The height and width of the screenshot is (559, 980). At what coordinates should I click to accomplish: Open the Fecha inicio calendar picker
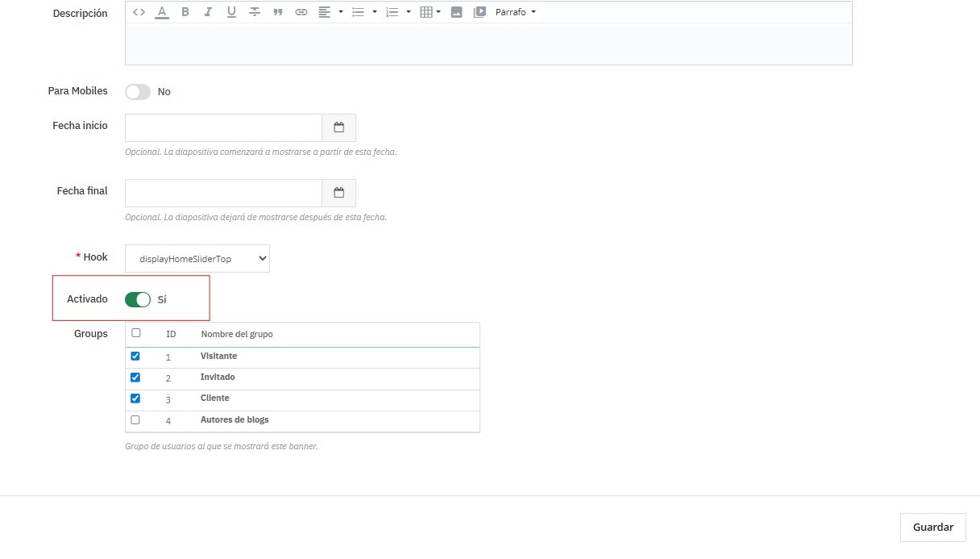click(339, 127)
